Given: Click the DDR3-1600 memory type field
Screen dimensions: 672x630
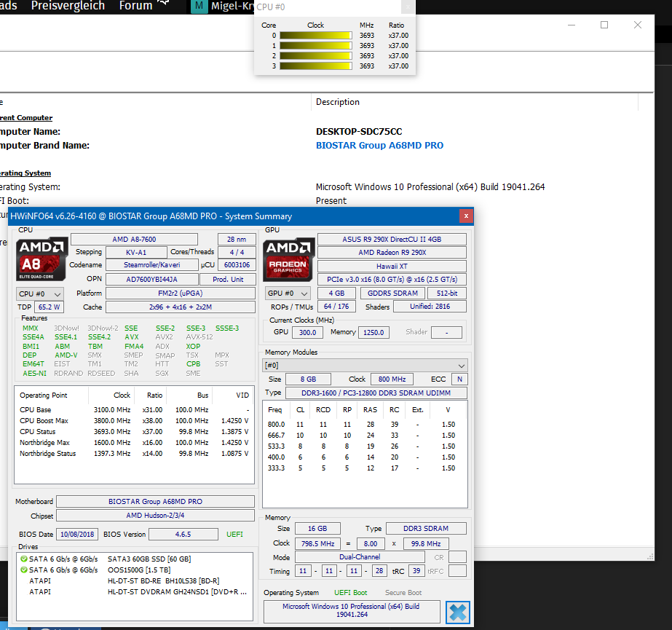Looking at the screenshot, I should coord(376,393).
